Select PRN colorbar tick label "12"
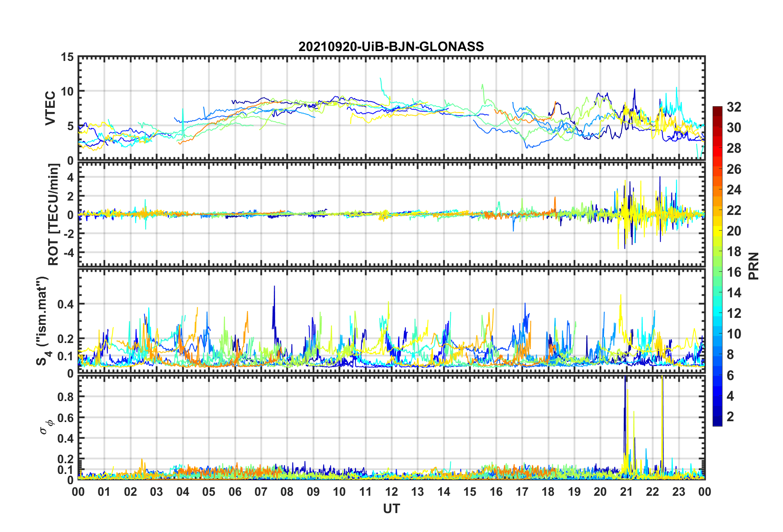Screen dimensions: 783x532 pos(734,313)
